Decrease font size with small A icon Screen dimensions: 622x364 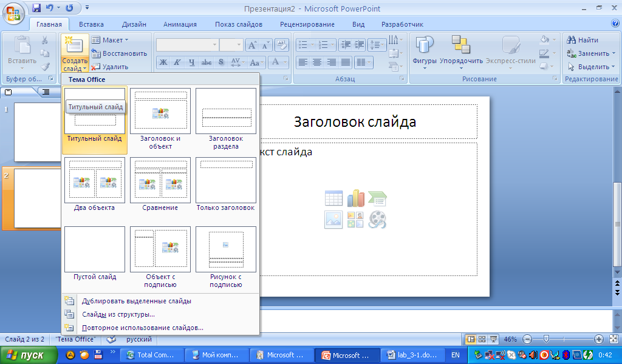tap(266, 45)
